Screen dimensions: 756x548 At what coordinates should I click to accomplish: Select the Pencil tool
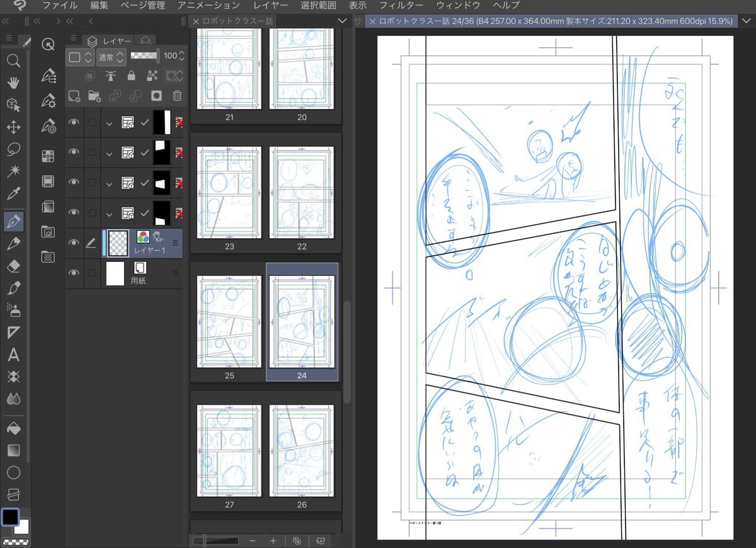coord(13,244)
